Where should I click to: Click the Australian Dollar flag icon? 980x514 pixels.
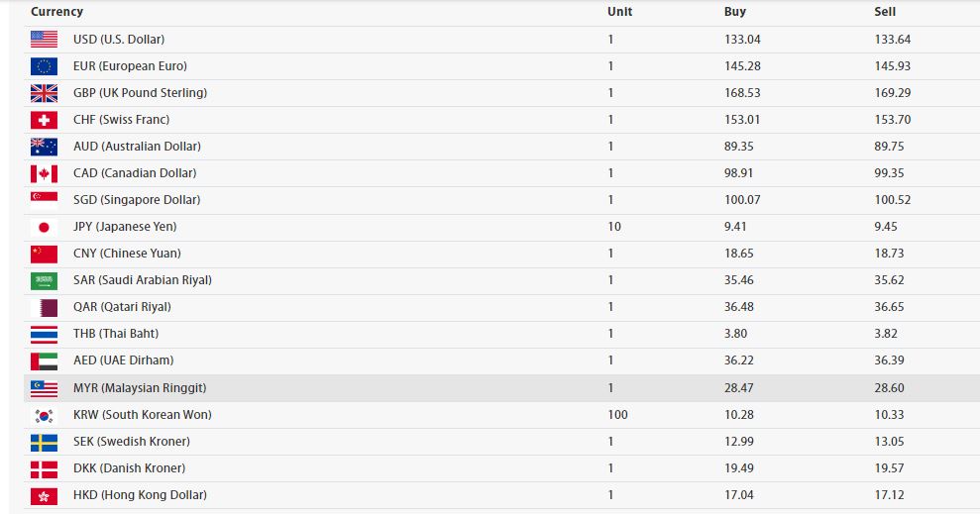(44, 147)
